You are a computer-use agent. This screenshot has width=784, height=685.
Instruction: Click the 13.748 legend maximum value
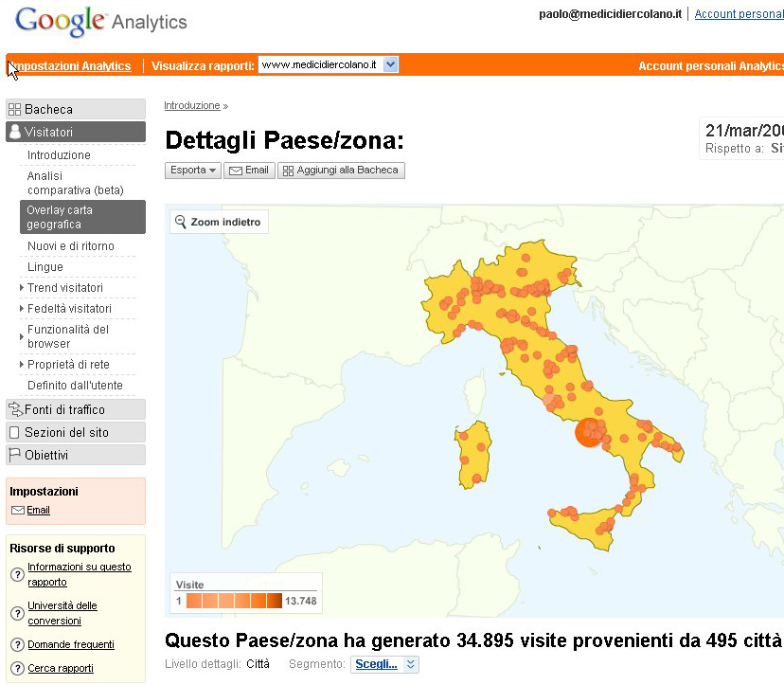pyautogui.click(x=300, y=601)
